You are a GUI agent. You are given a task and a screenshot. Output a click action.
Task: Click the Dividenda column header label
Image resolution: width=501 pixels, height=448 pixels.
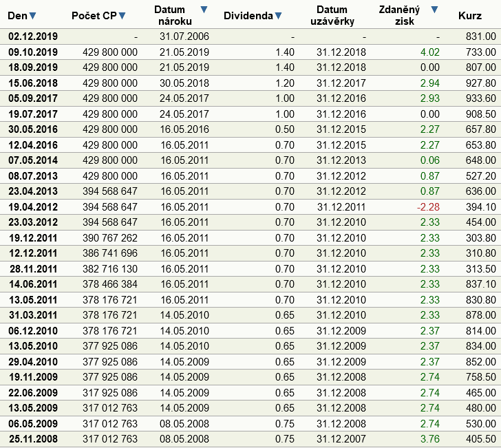pos(248,16)
